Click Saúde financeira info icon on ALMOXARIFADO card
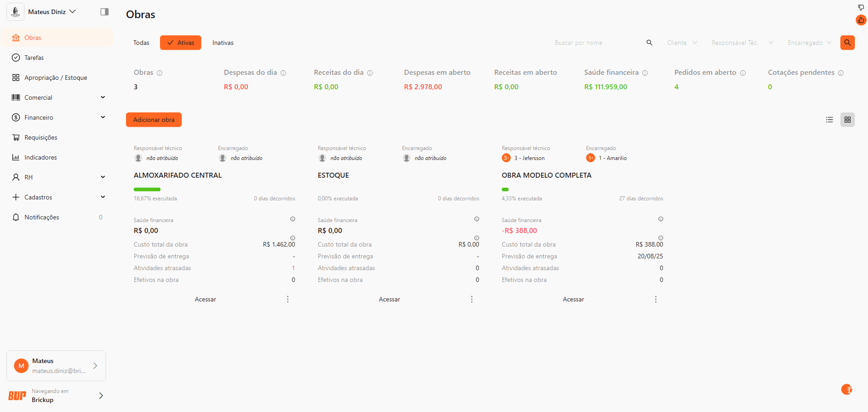This screenshot has width=868, height=412. [x=293, y=219]
